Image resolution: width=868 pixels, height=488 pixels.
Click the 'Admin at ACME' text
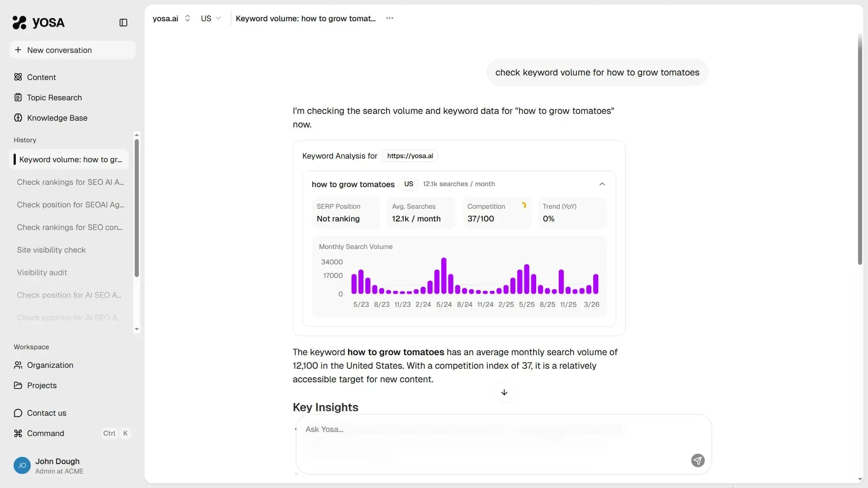(59, 471)
